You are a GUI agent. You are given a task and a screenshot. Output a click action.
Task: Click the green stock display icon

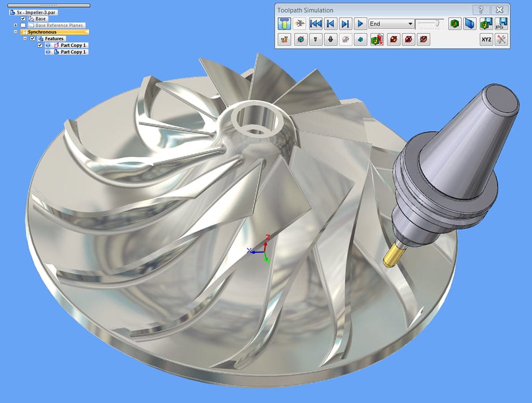tap(455, 24)
